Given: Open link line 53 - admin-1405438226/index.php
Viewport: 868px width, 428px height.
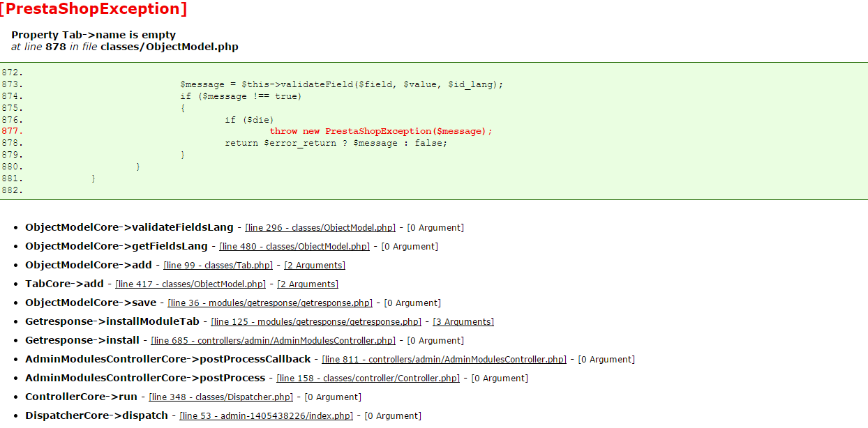Looking at the screenshot, I should click(267, 416).
